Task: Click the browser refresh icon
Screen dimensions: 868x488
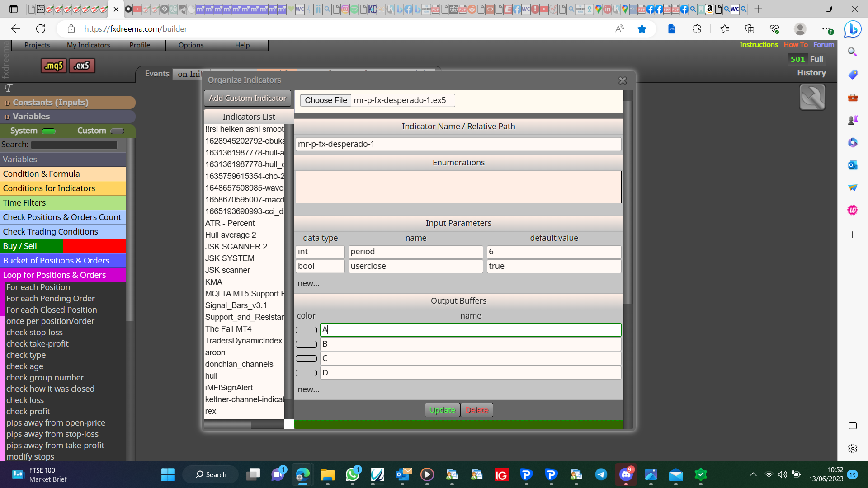Action: [x=41, y=29]
